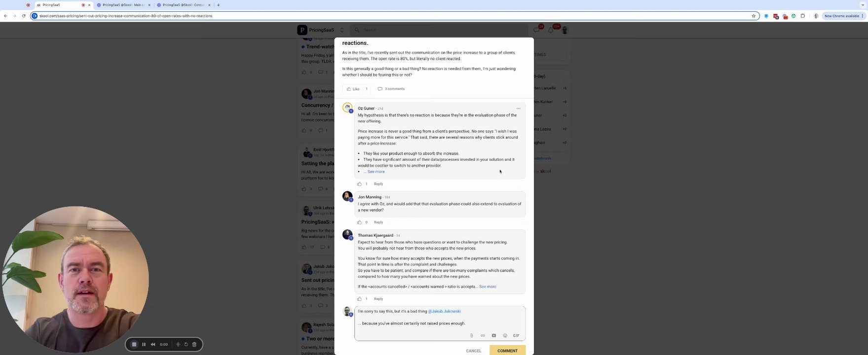Open the emoji picker in comment box
Screen dimensions: 868x355
[x=505, y=336]
